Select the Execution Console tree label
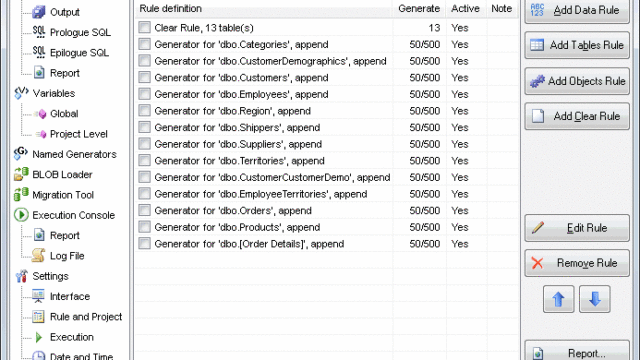Viewport: 640px width, 360px height. click(73, 215)
